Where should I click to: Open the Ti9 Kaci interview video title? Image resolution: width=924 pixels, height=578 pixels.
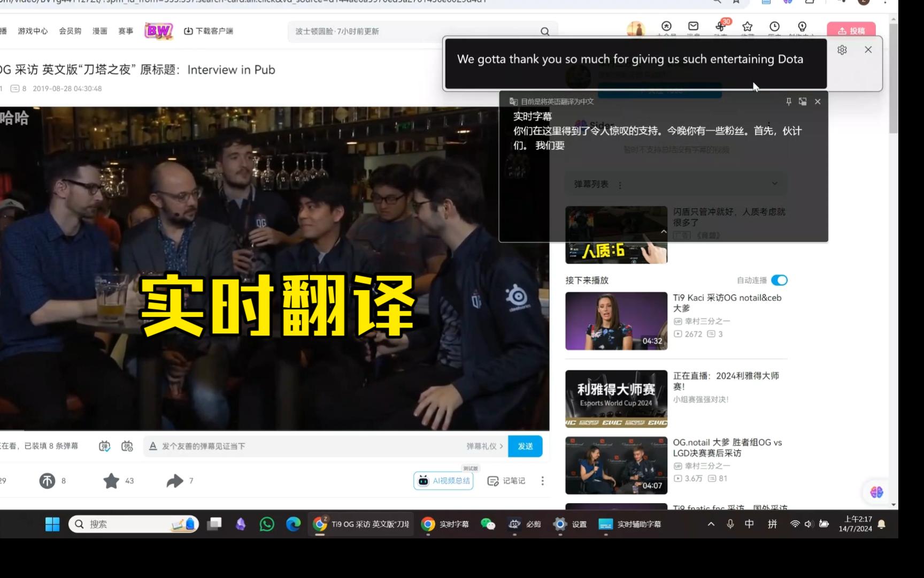727,303
